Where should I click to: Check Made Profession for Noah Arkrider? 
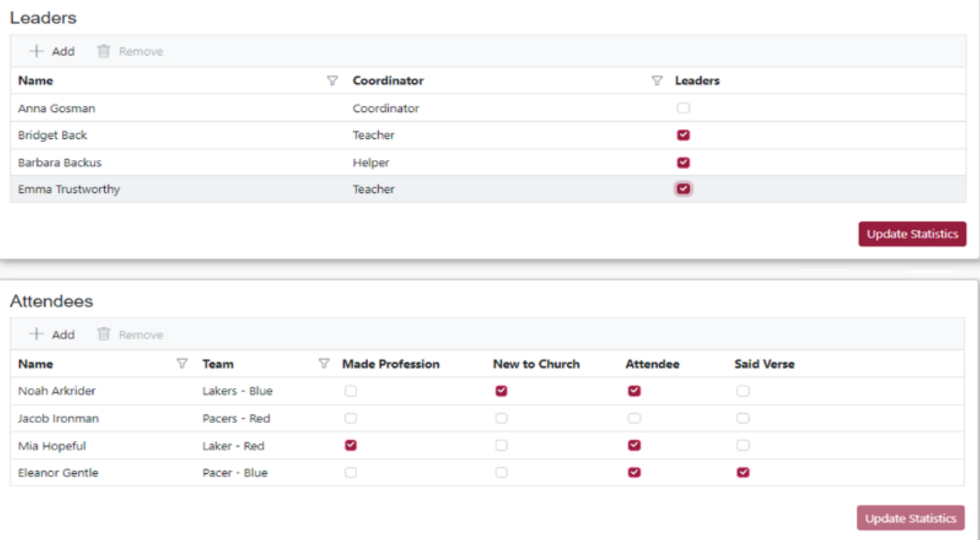click(x=350, y=391)
